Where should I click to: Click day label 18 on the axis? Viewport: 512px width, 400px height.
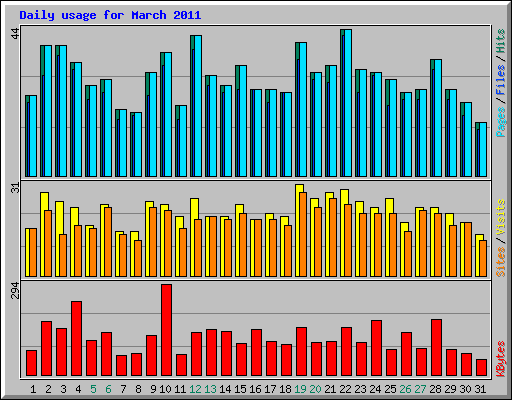[x=285, y=389]
